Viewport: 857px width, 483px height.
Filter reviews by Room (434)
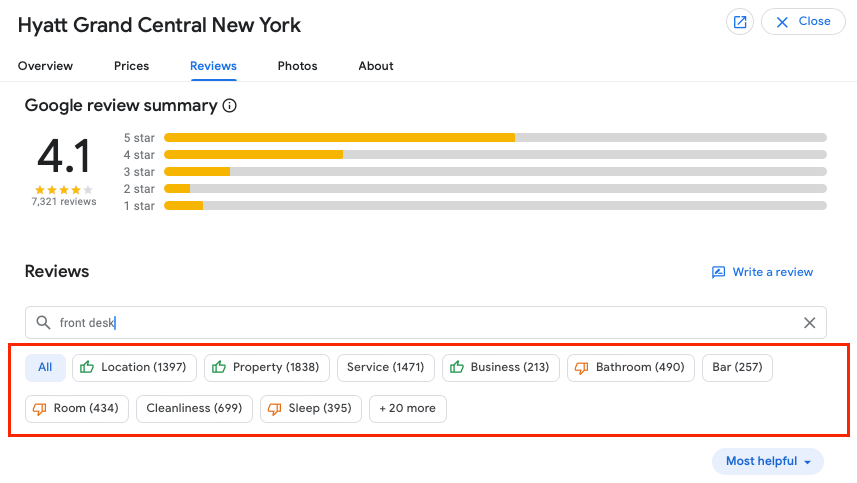(x=77, y=409)
